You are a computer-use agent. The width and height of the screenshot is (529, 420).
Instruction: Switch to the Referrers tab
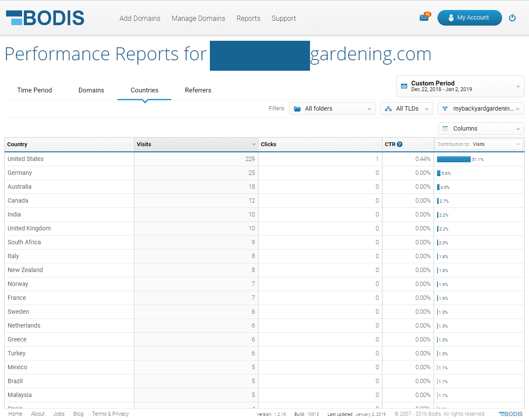[198, 90]
